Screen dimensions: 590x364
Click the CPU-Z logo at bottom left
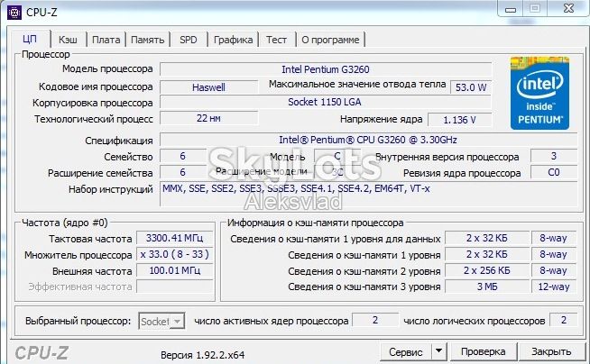41,353
